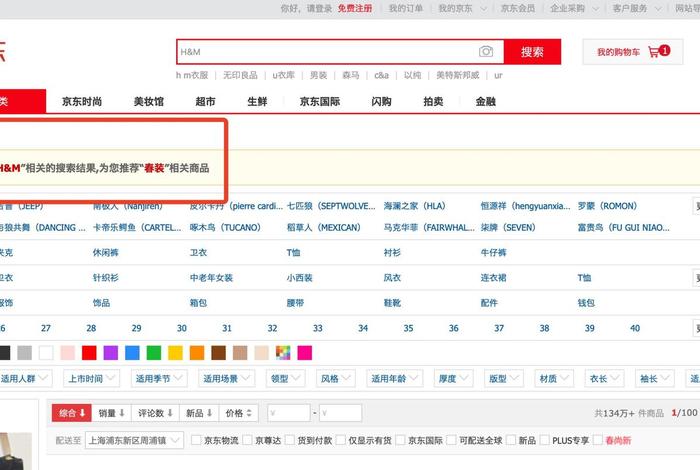Enable 京东国际 filter checkbox

(x=400, y=440)
